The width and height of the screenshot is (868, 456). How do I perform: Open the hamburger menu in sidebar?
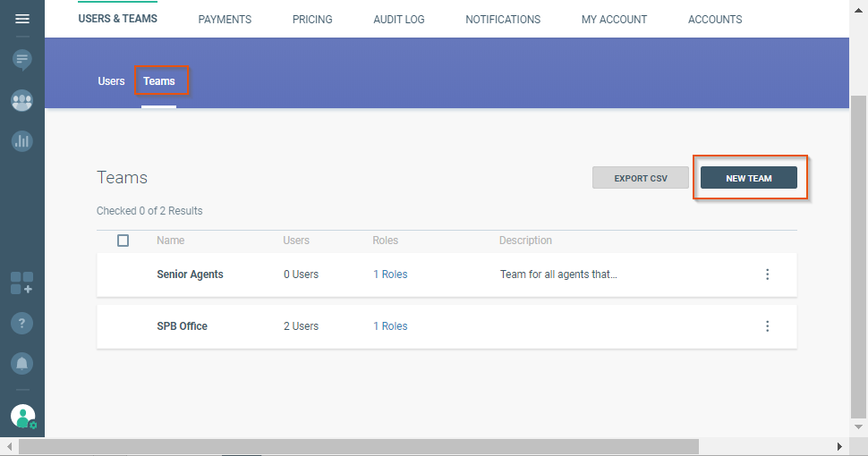point(22,19)
